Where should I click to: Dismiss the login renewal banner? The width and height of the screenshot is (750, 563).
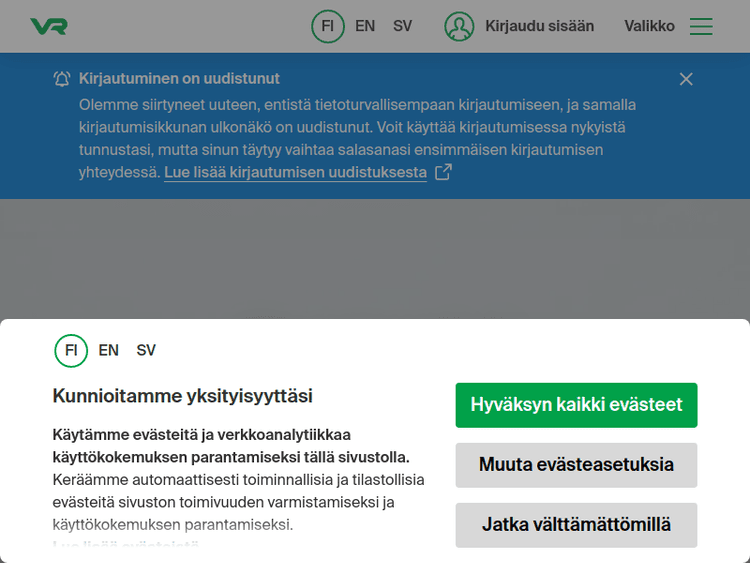(x=686, y=79)
